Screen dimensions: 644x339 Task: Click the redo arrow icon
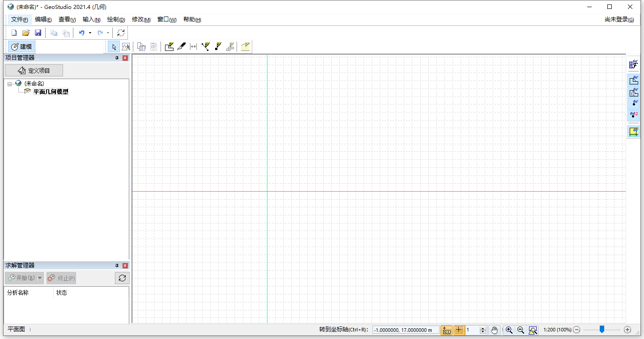click(x=100, y=33)
